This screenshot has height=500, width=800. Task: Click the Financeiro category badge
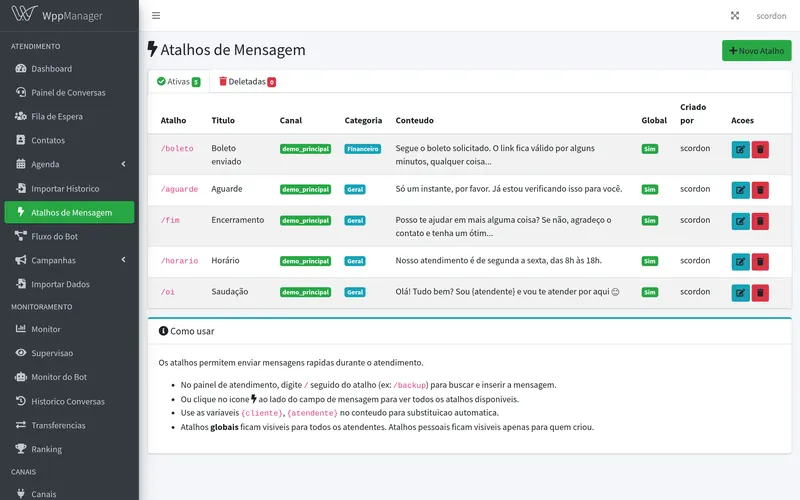[x=363, y=149]
